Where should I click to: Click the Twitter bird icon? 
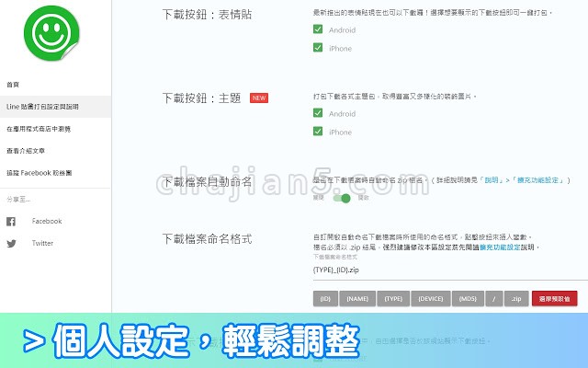(11, 244)
